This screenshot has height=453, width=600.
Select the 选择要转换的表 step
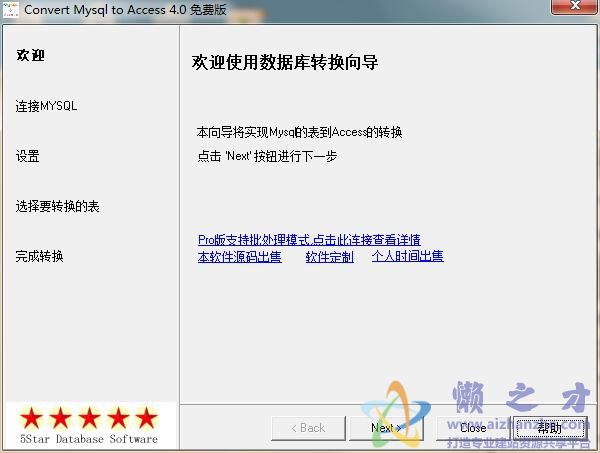(x=57, y=207)
